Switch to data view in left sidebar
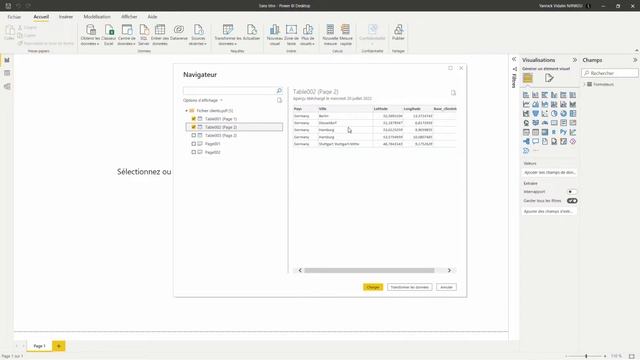 pyautogui.click(x=7, y=73)
